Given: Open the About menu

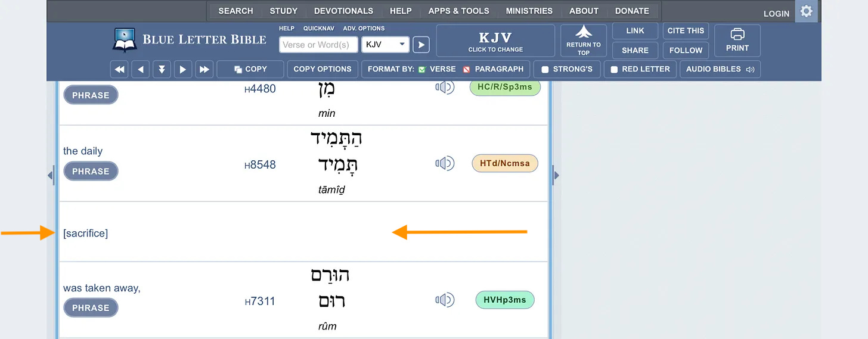Looking at the screenshot, I should (x=584, y=11).
